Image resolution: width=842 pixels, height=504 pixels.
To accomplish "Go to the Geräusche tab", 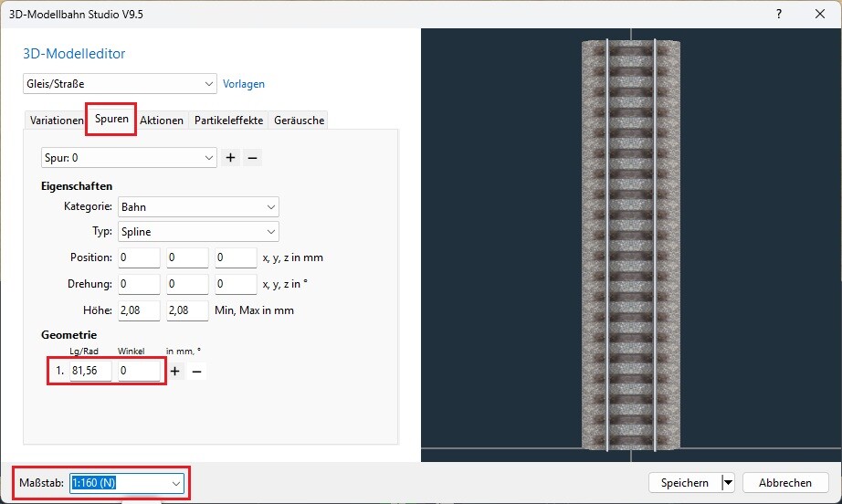I will pos(299,121).
